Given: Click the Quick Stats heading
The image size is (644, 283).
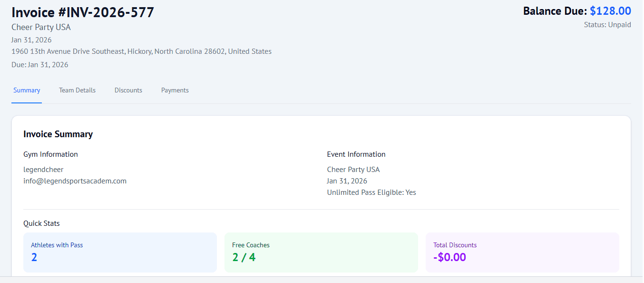Looking at the screenshot, I should [41, 223].
